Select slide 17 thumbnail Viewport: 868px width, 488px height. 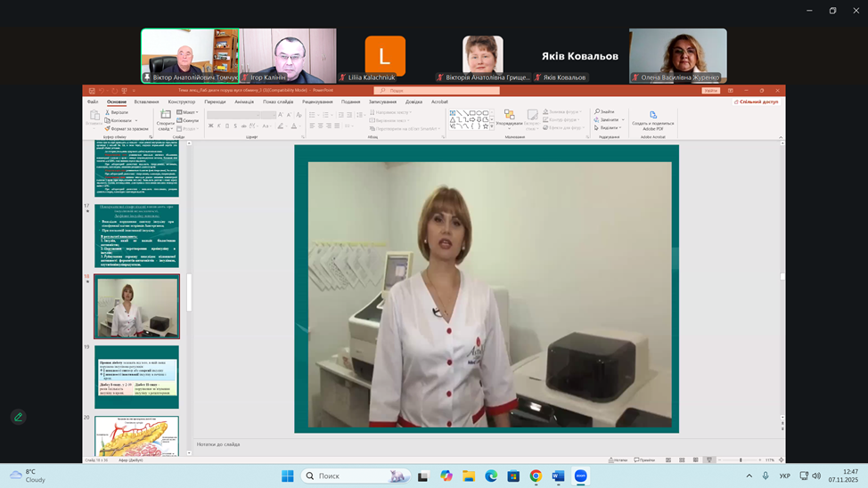tap(136, 236)
